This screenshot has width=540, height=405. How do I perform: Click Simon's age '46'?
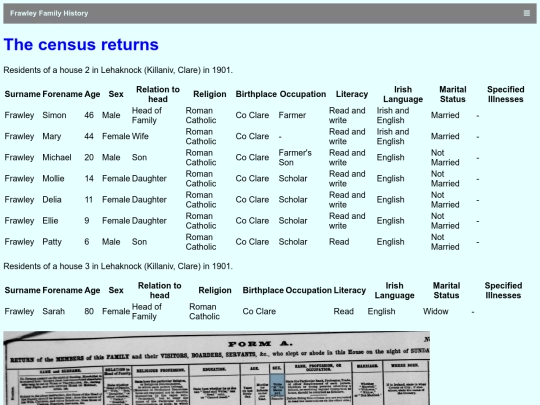(x=89, y=115)
